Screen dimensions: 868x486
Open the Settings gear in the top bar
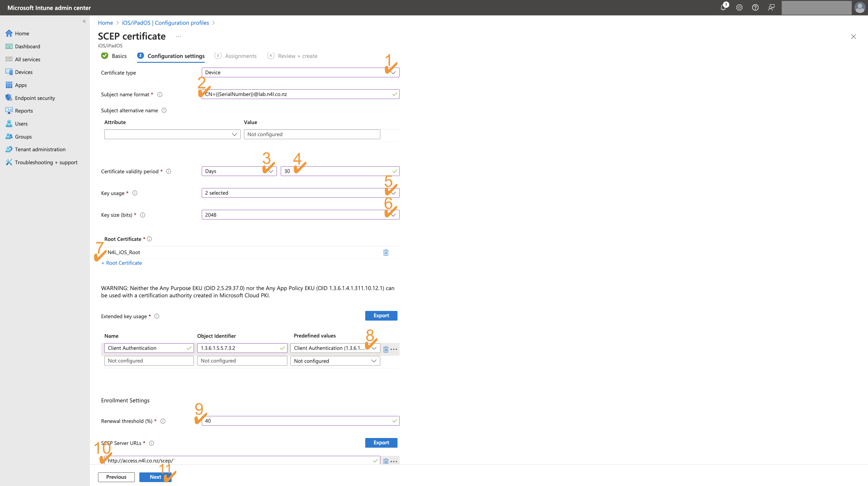click(x=739, y=8)
